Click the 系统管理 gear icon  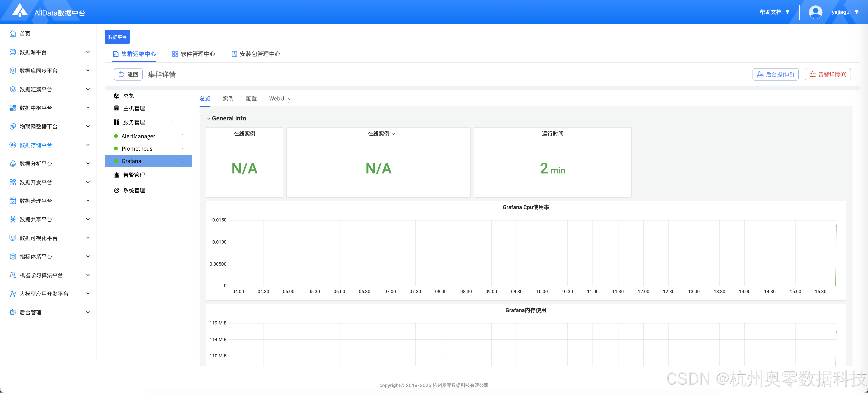pos(117,190)
